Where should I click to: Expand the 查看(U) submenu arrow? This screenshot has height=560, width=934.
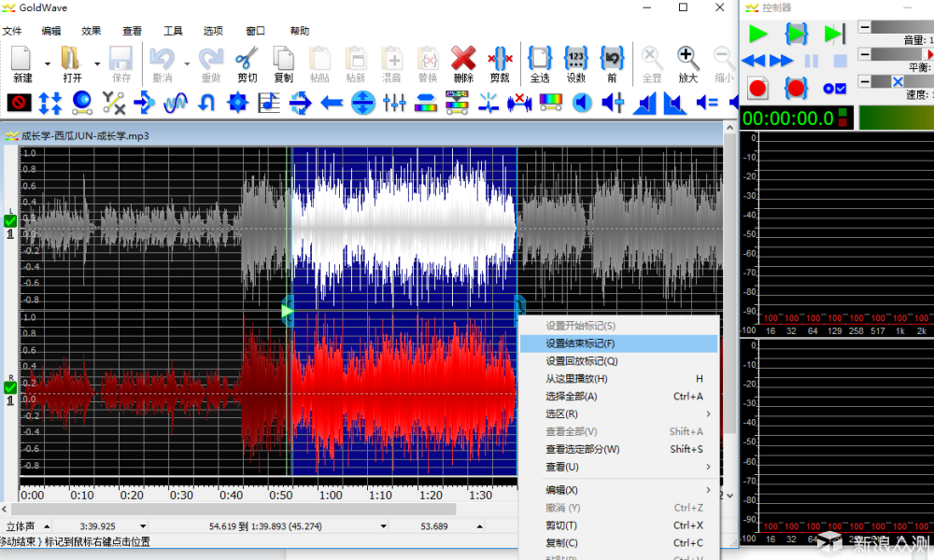[x=708, y=467]
